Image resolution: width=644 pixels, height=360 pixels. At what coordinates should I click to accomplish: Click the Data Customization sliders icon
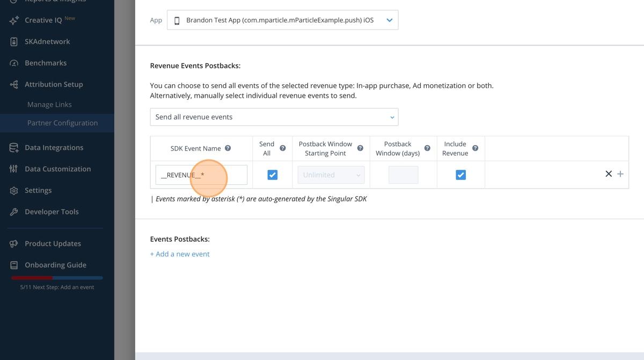point(15,169)
